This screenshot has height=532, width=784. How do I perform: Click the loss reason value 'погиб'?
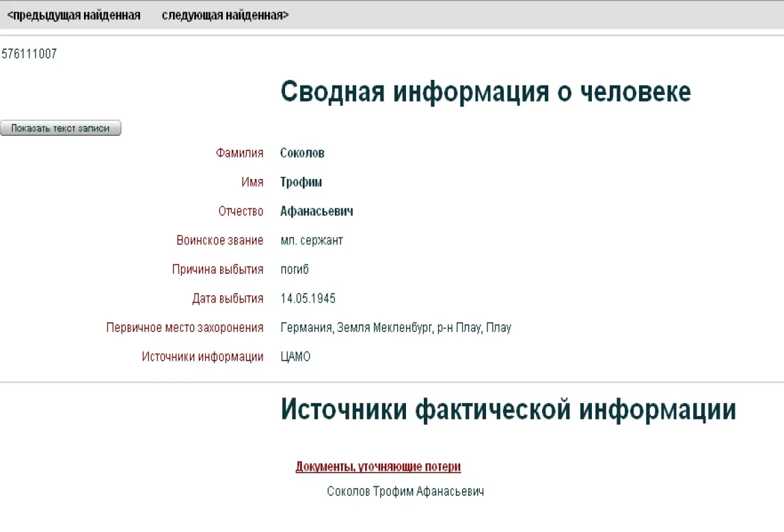tap(295, 270)
